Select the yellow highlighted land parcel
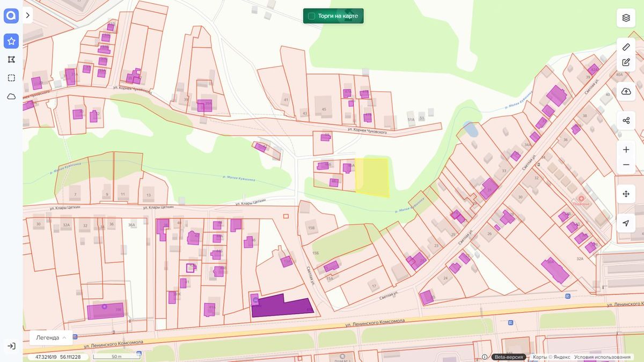 coord(372,177)
